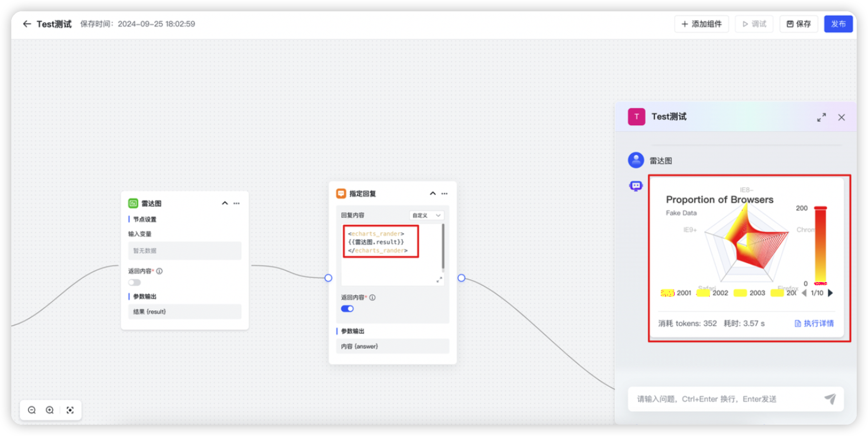Toggle the 2003 legend series
The height and width of the screenshot is (436, 868).
pos(750,293)
